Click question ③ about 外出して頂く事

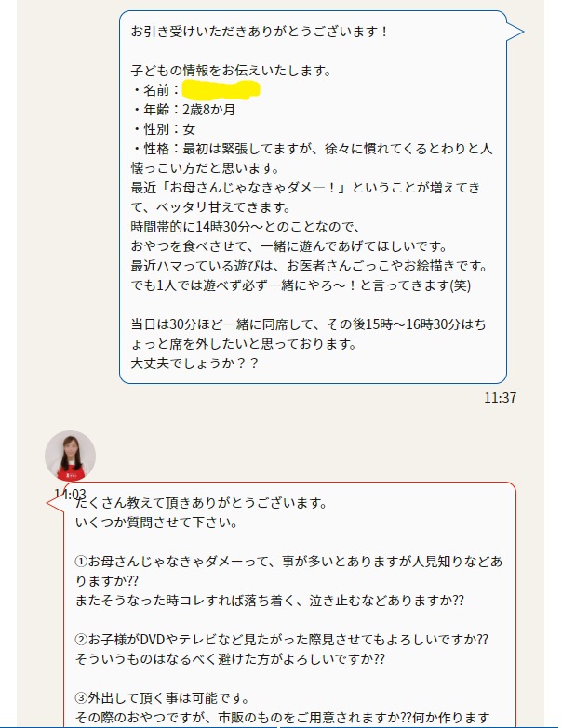(162, 698)
